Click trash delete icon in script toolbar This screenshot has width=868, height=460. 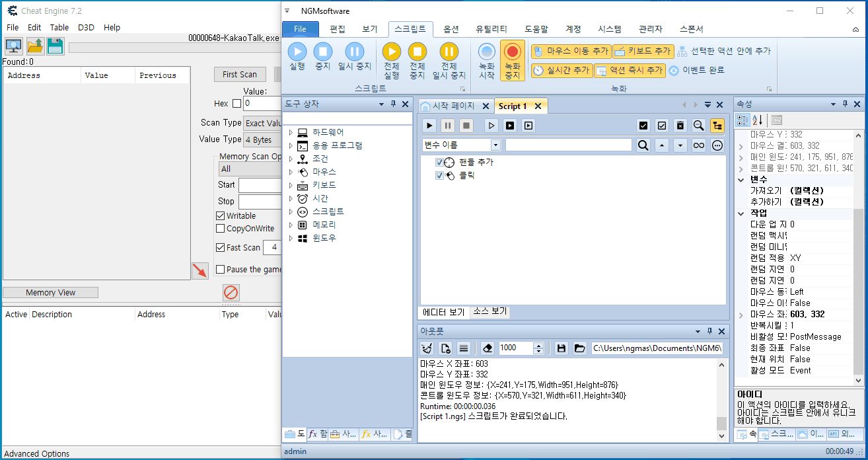coord(680,126)
